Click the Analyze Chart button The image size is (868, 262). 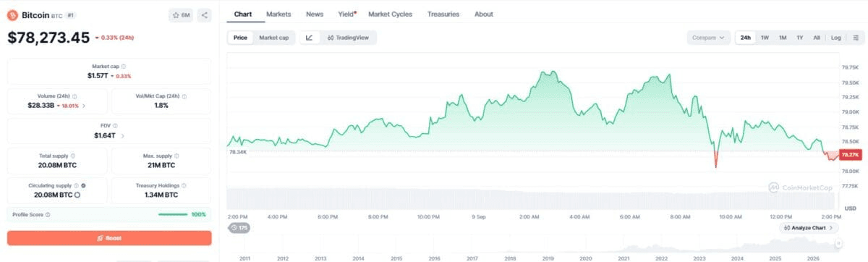tap(809, 228)
